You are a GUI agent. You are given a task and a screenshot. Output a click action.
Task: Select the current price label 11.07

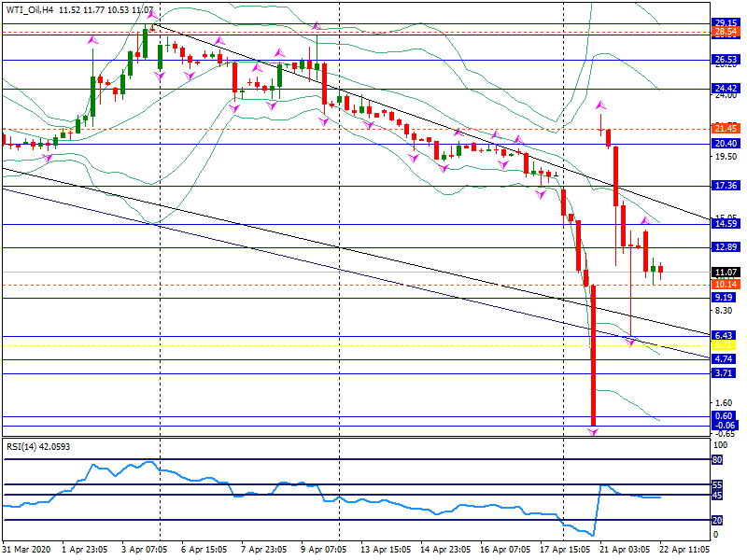(726, 272)
